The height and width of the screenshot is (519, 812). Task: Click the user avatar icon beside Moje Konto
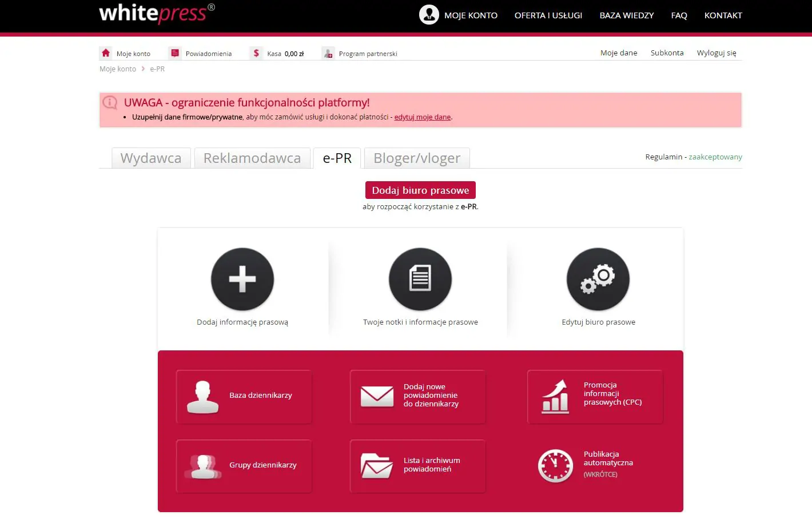pyautogui.click(x=429, y=15)
